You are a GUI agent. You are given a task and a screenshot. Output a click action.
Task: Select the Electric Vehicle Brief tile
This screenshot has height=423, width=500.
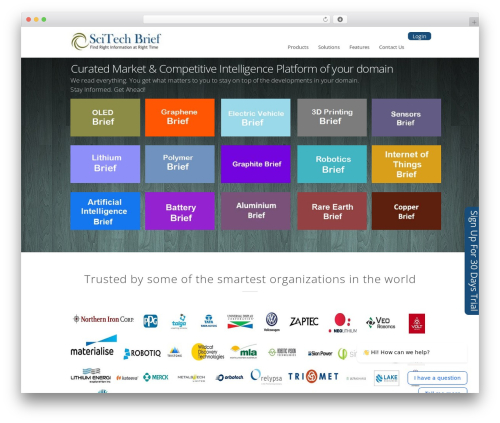(x=256, y=117)
